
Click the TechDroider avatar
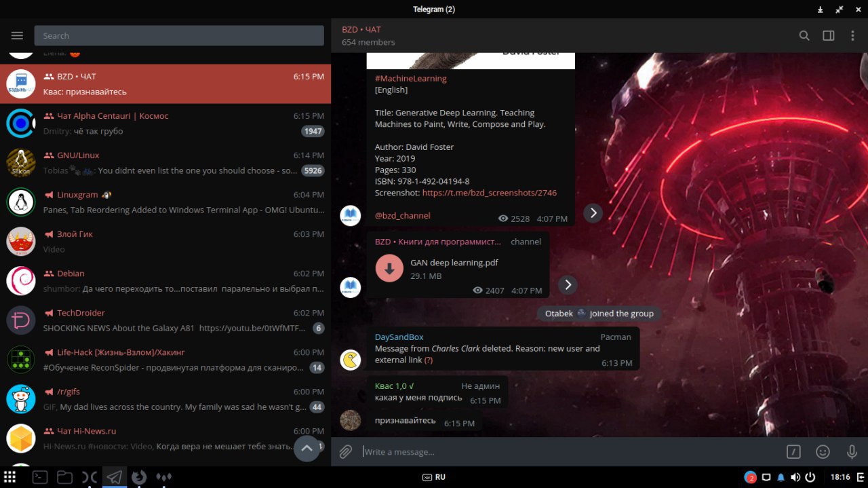tap(21, 320)
